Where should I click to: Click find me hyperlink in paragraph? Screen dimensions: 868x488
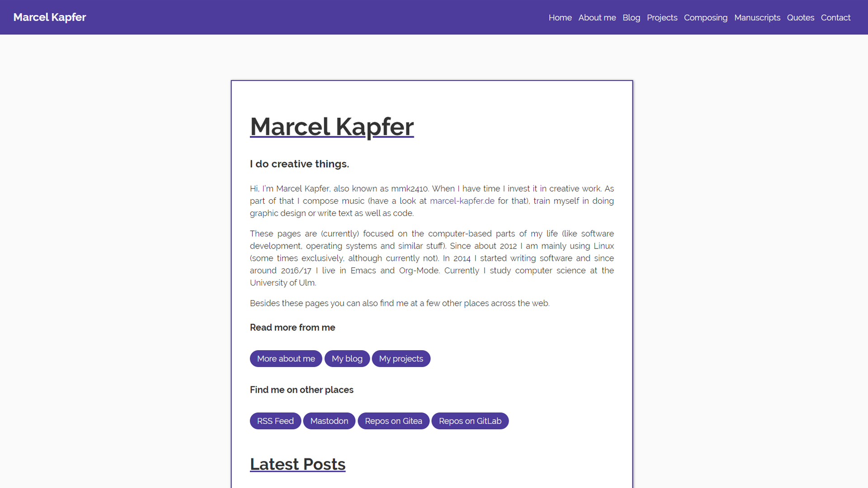click(391, 303)
